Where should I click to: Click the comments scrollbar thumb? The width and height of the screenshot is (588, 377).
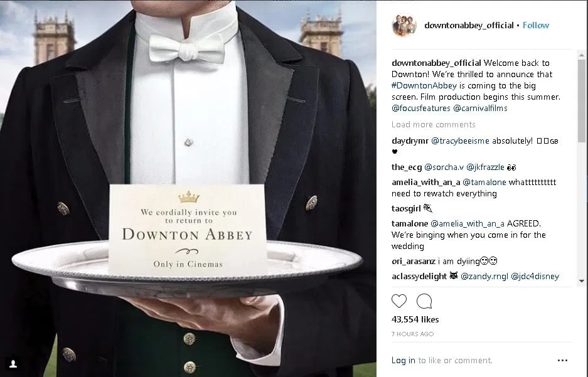pyautogui.click(x=582, y=100)
